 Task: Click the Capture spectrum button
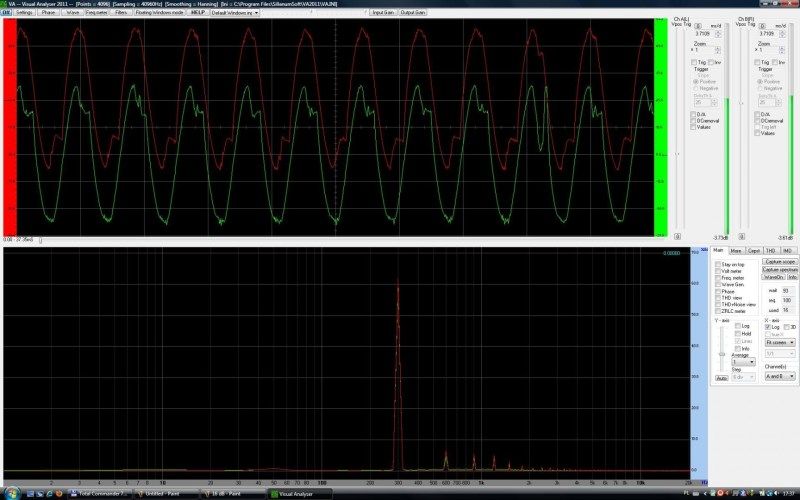tap(780, 269)
